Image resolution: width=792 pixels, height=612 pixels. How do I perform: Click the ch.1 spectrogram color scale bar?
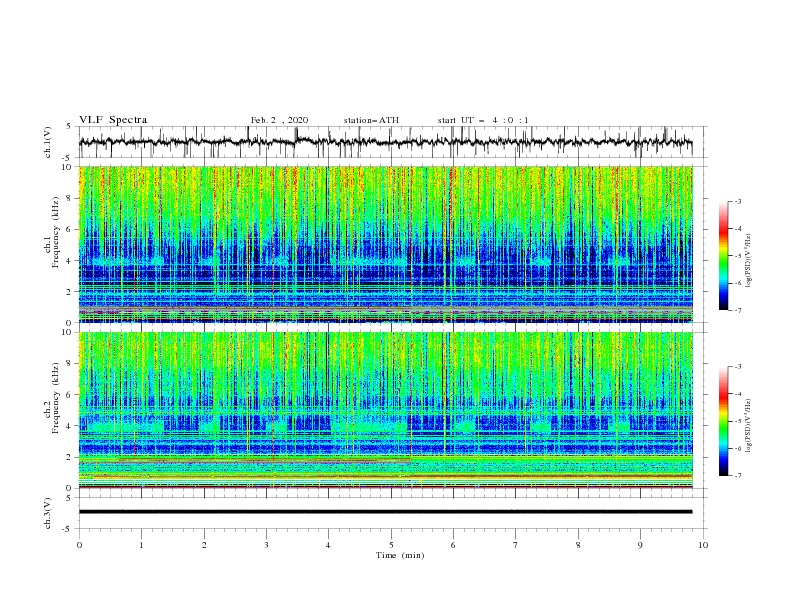[x=723, y=256]
